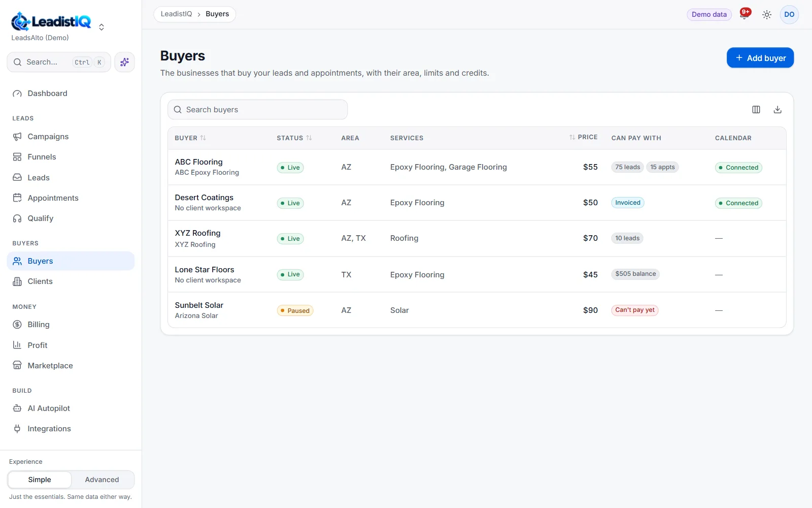Click the Can't pay yet badge
The height and width of the screenshot is (508, 812).
click(635, 310)
